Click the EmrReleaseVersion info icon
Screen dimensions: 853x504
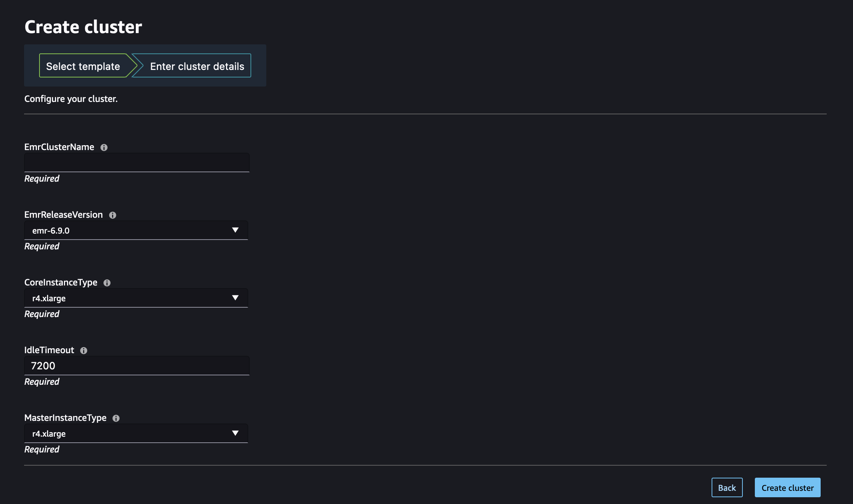click(112, 214)
